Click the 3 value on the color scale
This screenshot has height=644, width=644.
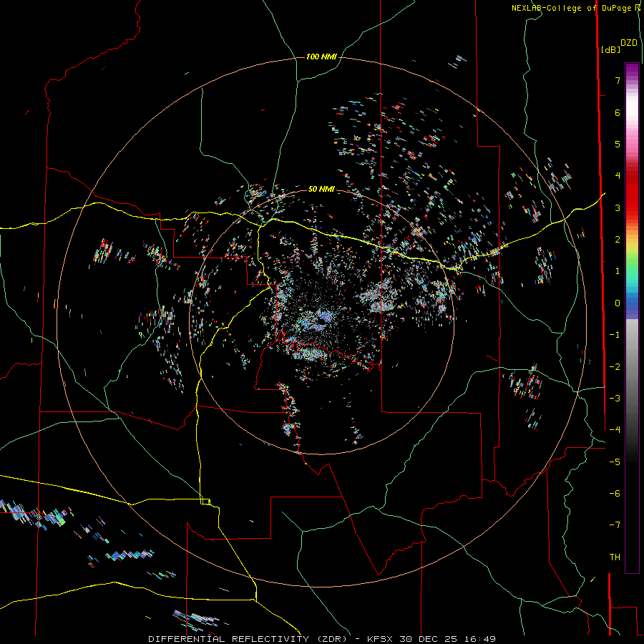point(618,208)
